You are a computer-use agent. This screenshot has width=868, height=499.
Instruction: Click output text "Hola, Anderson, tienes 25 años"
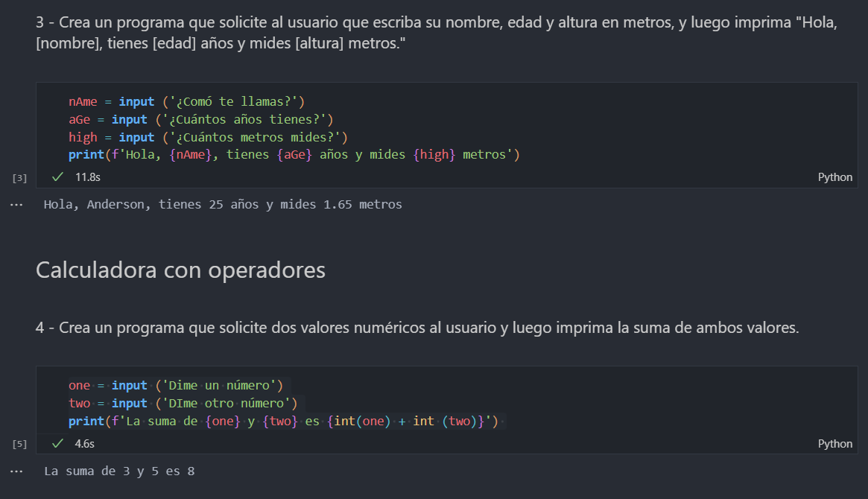pos(223,205)
